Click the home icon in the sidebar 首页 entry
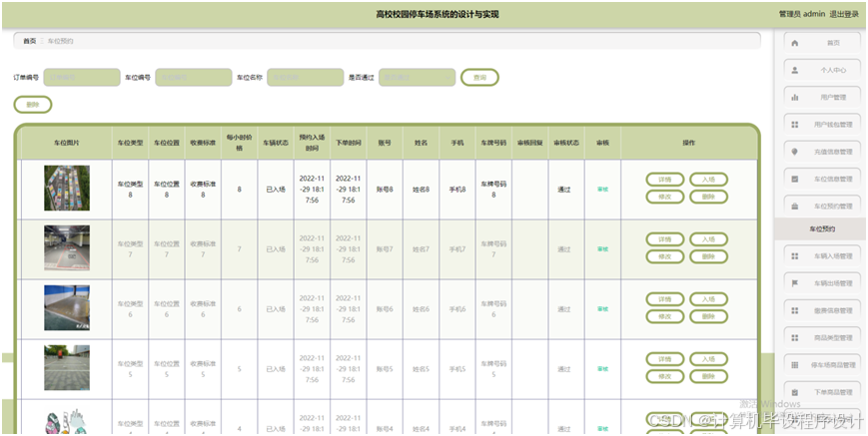Image resolution: width=868 pixels, height=436 pixels. click(795, 43)
